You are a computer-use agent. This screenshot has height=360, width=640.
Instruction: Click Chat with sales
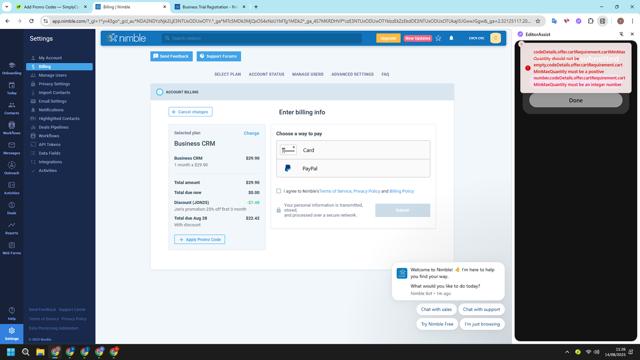[x=436, y=309]
